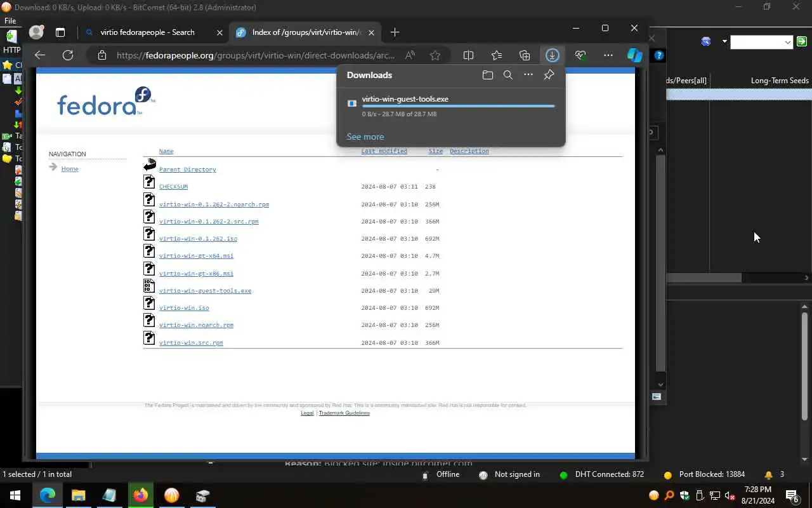Sort listing by Name
This screenshot has width=812, height=508.
click(166, 151)
